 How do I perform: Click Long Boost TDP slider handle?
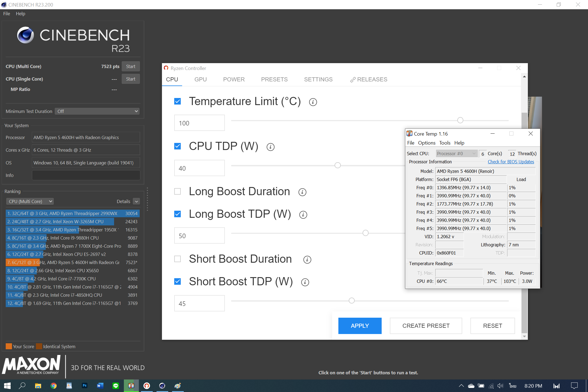pyautogui.click(x=366, y=233)
